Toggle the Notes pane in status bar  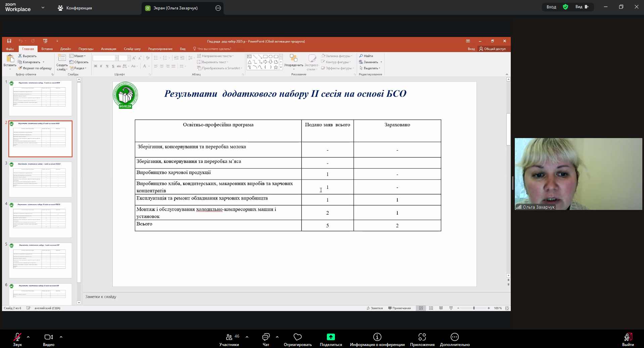[375, 308]
